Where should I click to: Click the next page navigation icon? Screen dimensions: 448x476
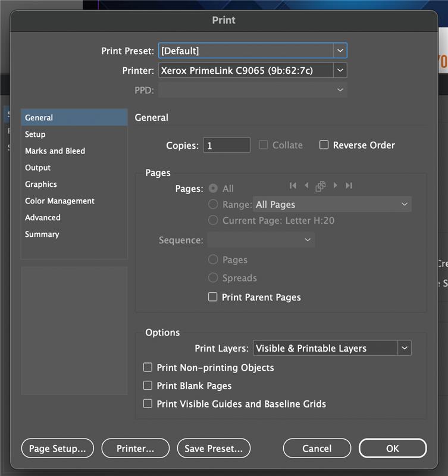point(334,186)
